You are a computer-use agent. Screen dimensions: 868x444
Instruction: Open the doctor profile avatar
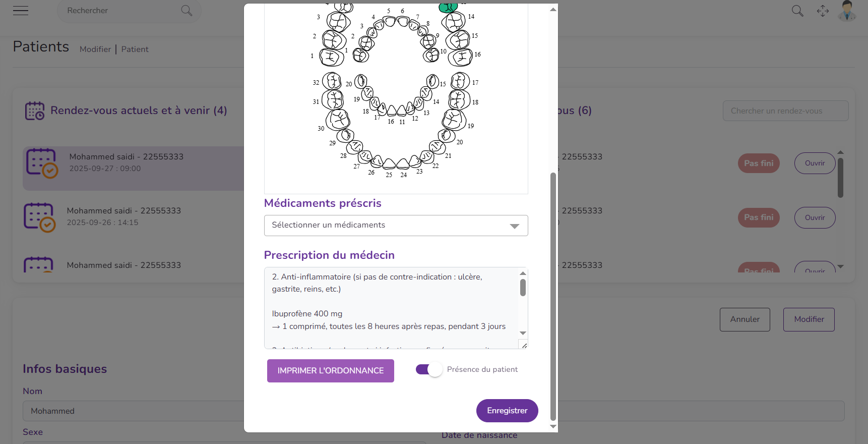click(847, 11)
